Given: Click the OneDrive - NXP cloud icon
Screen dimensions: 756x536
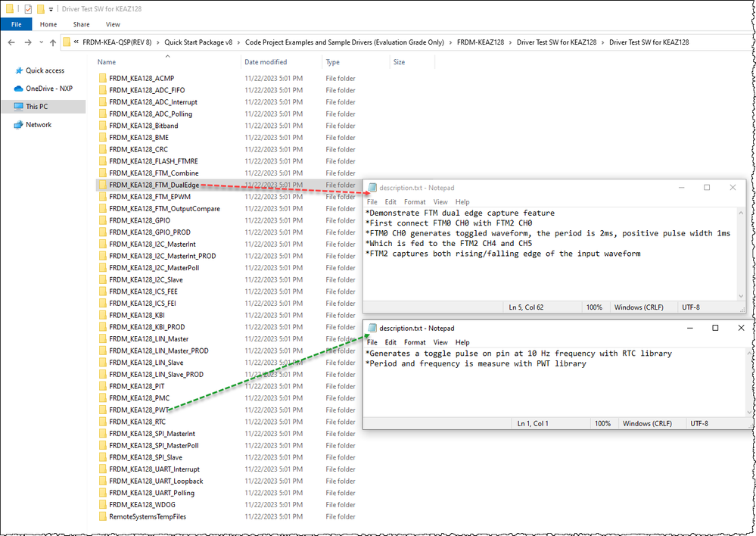Looking at the screenshot, I should point(20,86).
